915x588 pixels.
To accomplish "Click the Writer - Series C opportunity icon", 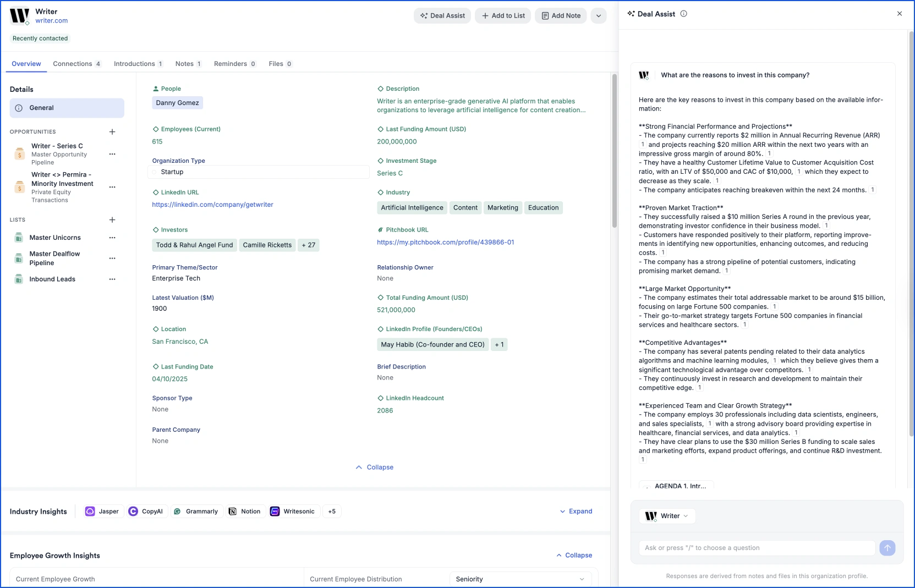I will 20,154.
